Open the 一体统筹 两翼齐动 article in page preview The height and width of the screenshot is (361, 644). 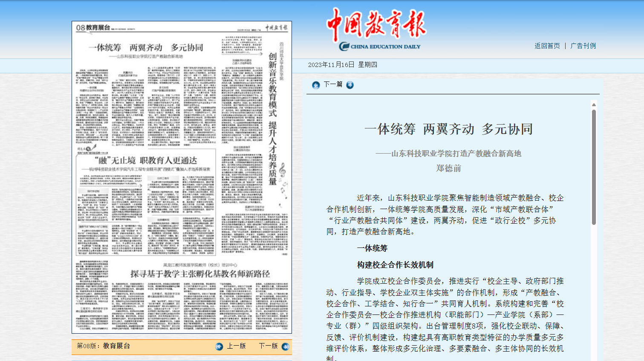click(x=146, y=47)
